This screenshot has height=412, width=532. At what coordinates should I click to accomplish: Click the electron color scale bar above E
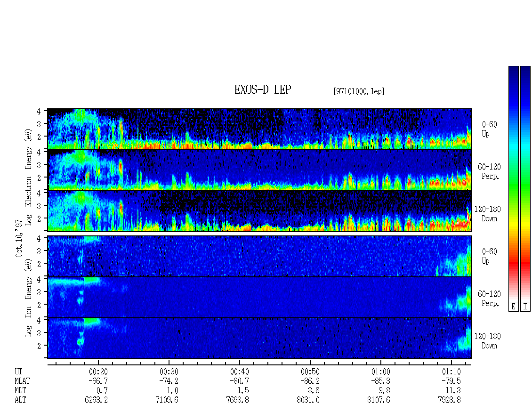click(513, 183)
